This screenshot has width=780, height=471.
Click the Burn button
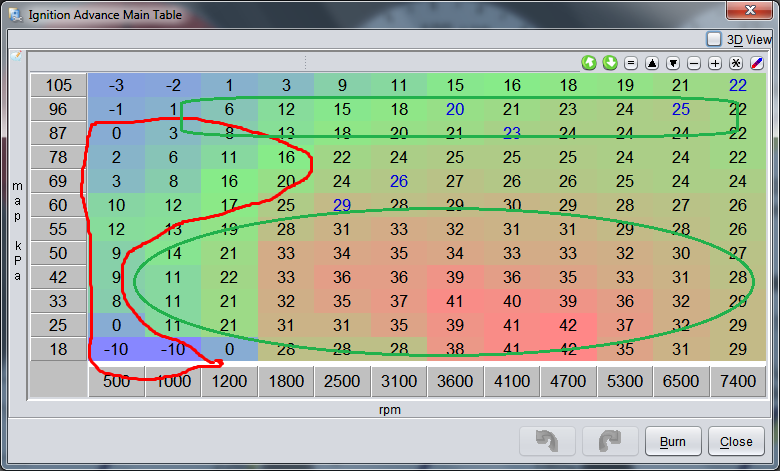[x=673, y=441]
